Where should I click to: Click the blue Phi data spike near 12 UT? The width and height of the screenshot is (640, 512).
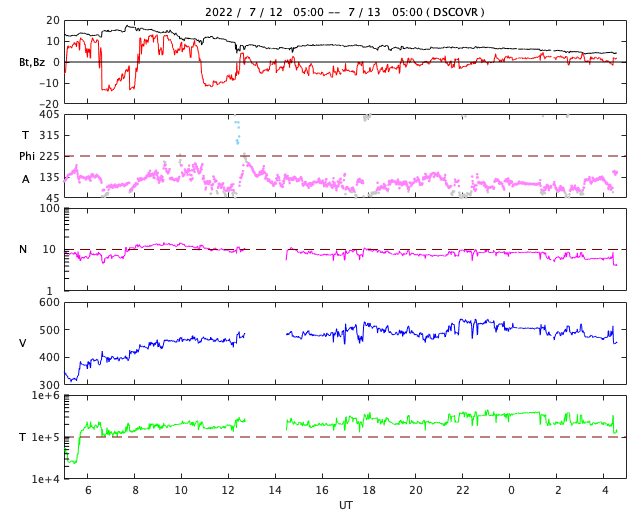pyautogui.click(x=237, y=132)
